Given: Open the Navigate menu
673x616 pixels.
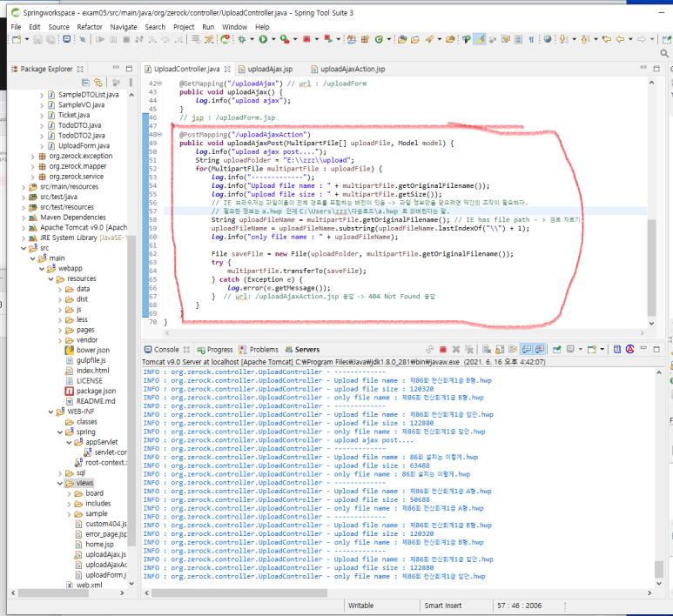Looking at the screenshot, I should tap(124, 27).
